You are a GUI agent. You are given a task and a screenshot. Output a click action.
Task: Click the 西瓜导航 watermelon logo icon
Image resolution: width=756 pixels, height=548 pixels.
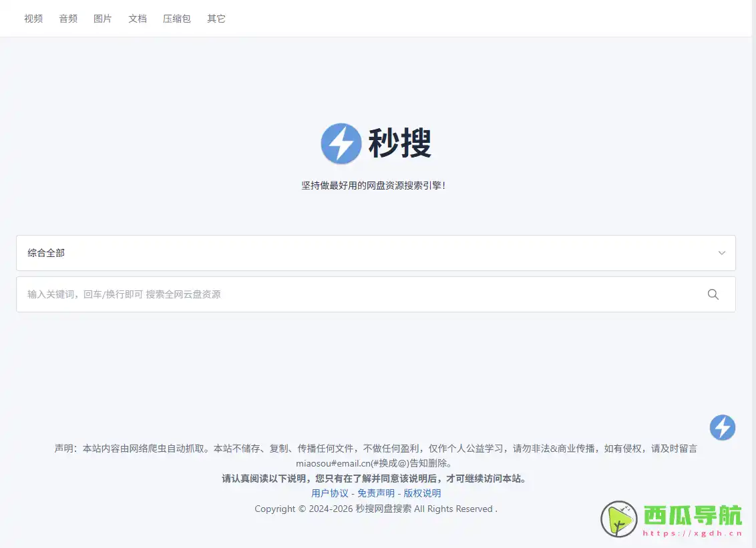coord(618,519)
